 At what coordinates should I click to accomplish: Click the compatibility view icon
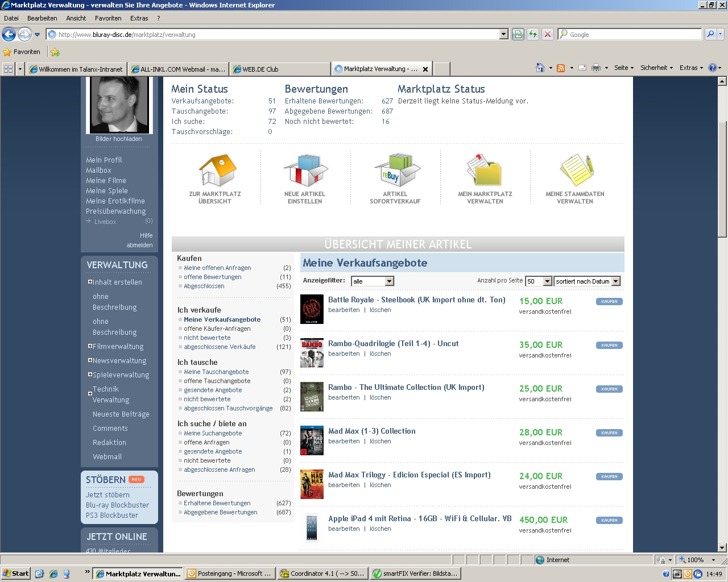pyautogui.click(x=518, y=34)
